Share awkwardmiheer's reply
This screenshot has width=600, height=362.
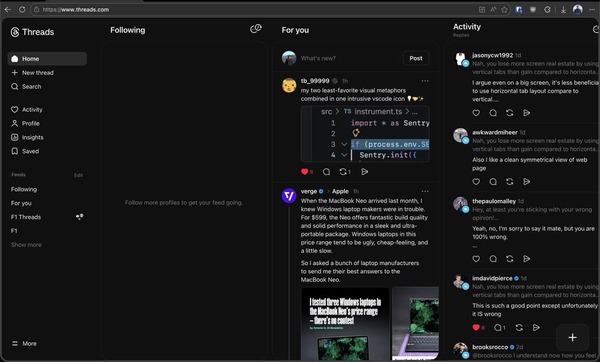[x=527, y=182]
